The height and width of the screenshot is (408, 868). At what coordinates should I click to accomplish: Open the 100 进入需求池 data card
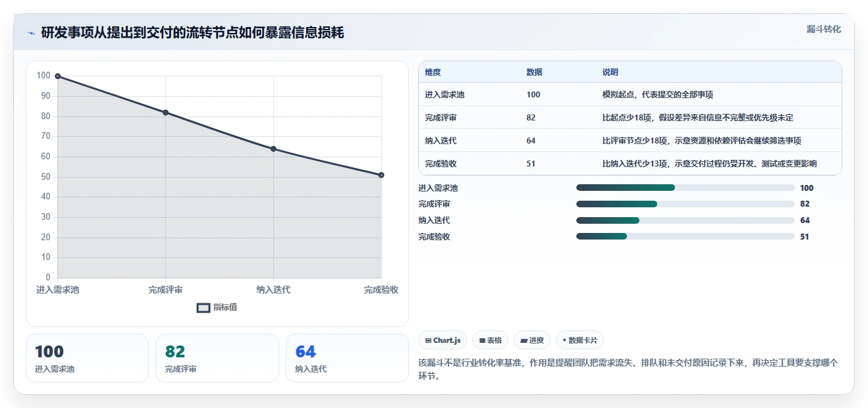[87, 358]
